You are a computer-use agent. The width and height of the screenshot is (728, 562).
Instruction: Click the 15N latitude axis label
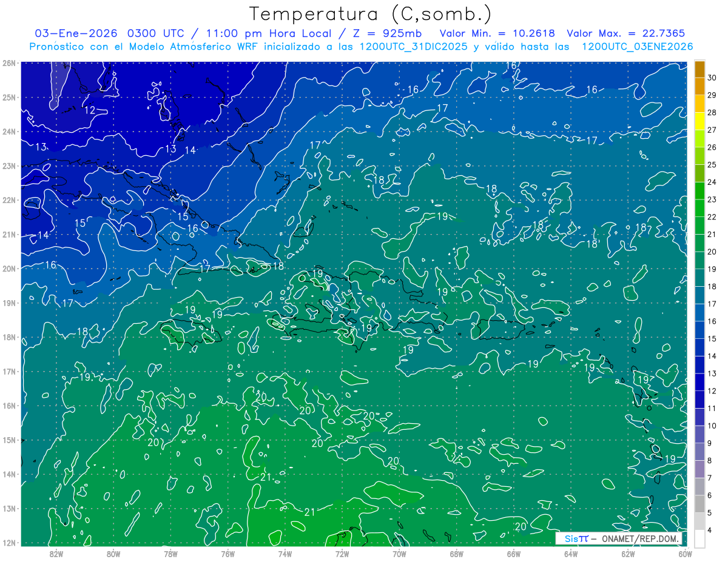9,440
